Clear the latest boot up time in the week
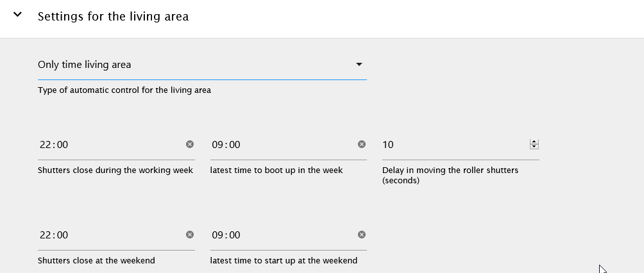644x273 pixels. (x=362, y=145)
